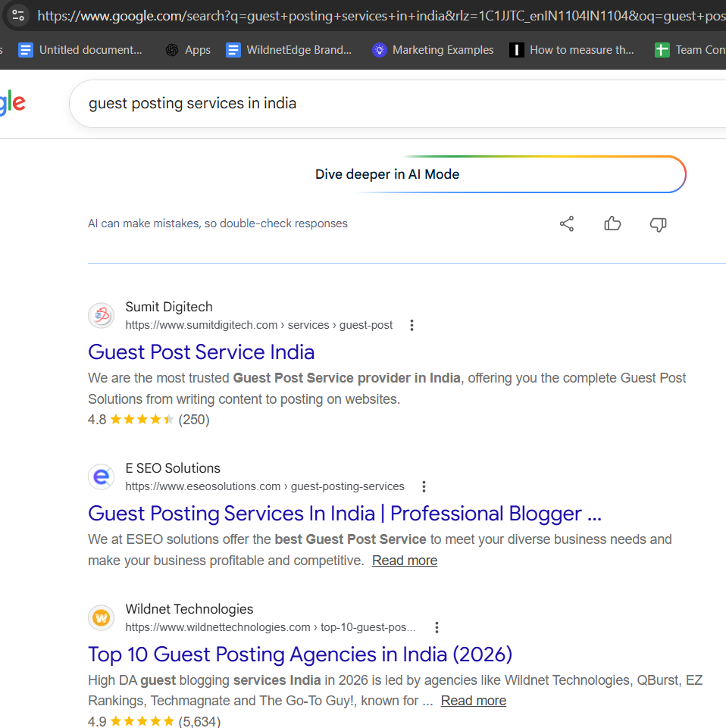This screenshot has height=728, width=726.
Task: Share the AI overview response
Action: click(567, 223)
